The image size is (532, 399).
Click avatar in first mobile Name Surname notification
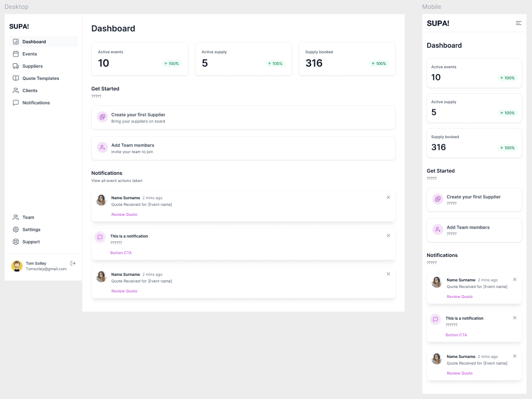click(436, 282)
